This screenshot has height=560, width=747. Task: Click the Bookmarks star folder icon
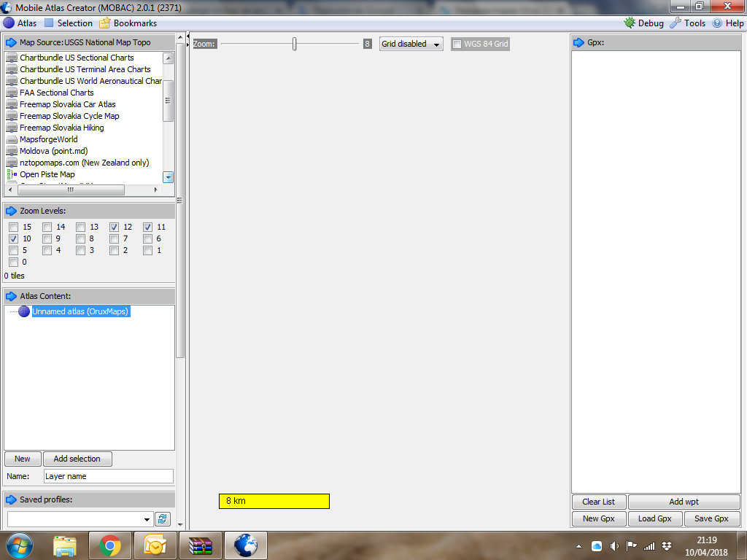[x=105, y=23]
